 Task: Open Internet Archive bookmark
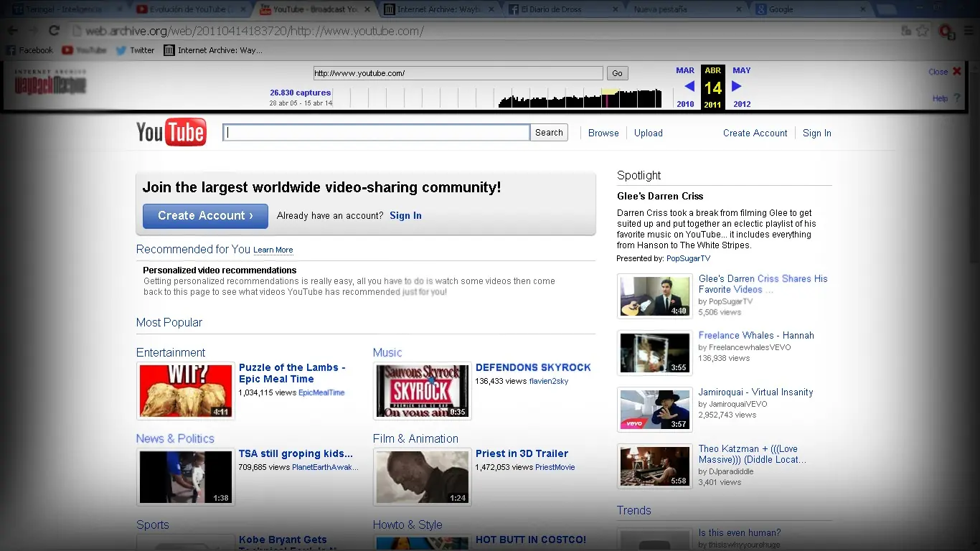click(213, 50)
